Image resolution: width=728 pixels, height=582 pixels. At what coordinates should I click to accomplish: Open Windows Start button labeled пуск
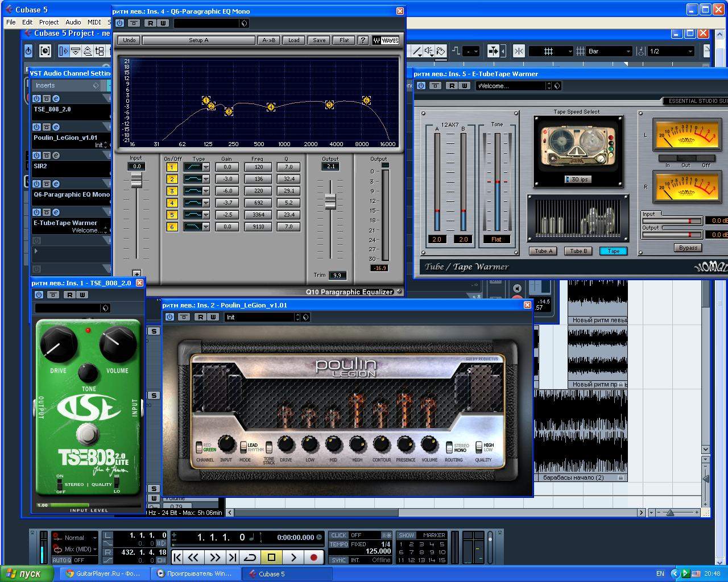coord(26,573)
